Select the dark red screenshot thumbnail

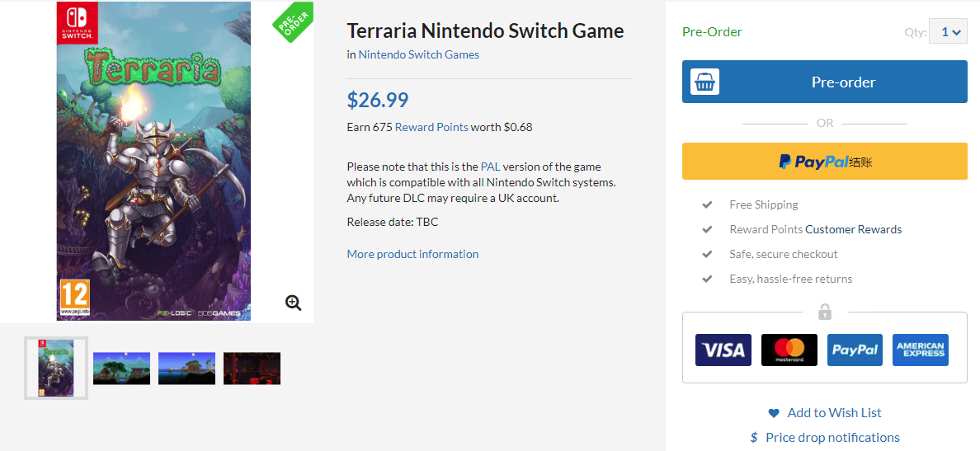click(x=252, y=369)
